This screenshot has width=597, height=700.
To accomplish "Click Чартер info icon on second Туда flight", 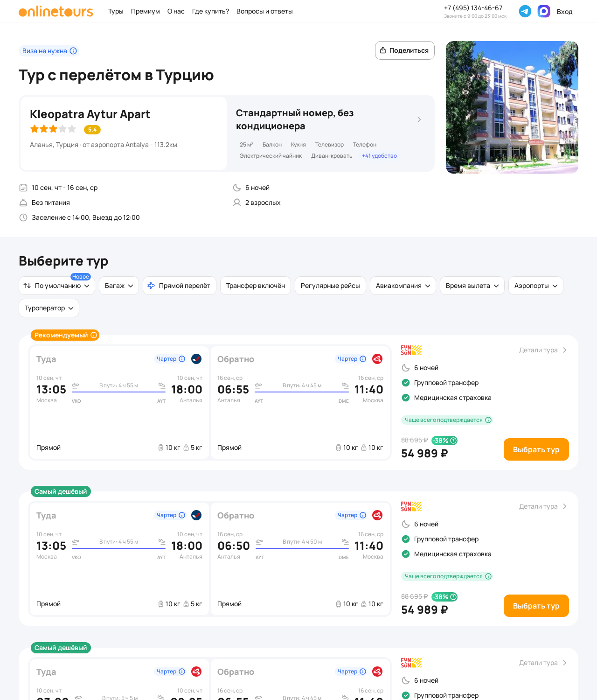I will 182,515.
